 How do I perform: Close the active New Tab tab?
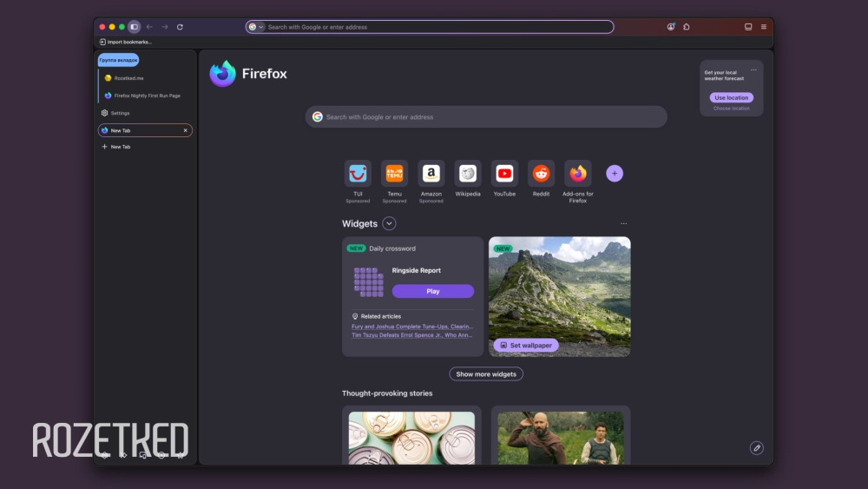[186, 130]
